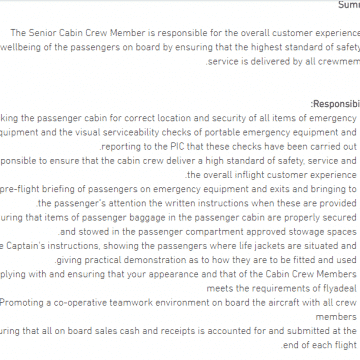Image resolution: width=360 pixels, height=360 pixels.
Task: Click the single word 'members' line
Action: coord(336,317)
